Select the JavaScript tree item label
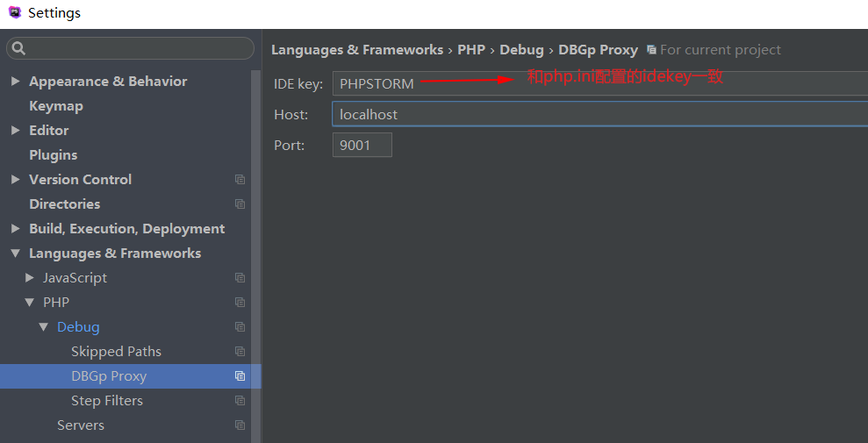The image size is (868, 443). pos(75,277)
